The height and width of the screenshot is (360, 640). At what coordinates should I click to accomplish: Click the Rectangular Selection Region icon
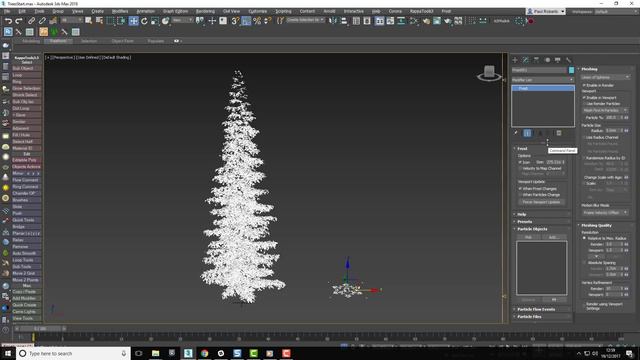pyautogui.click(x=110, y=21)
